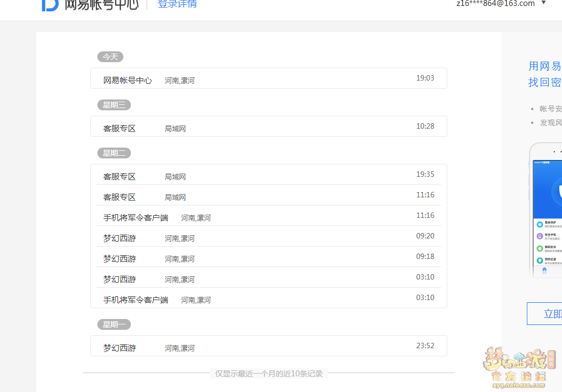The image size is (562, 392).
Task: Select the 星期三 date label
Action: (x=114, y=105)
